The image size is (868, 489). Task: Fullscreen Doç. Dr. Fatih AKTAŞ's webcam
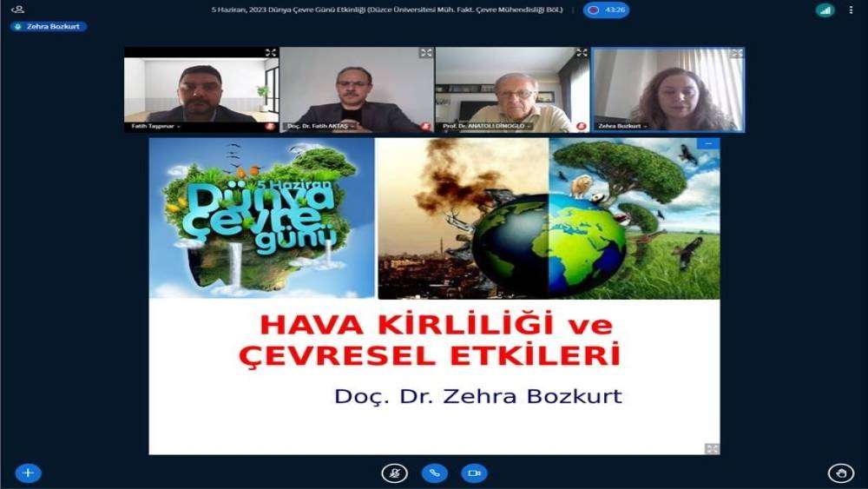425,53
